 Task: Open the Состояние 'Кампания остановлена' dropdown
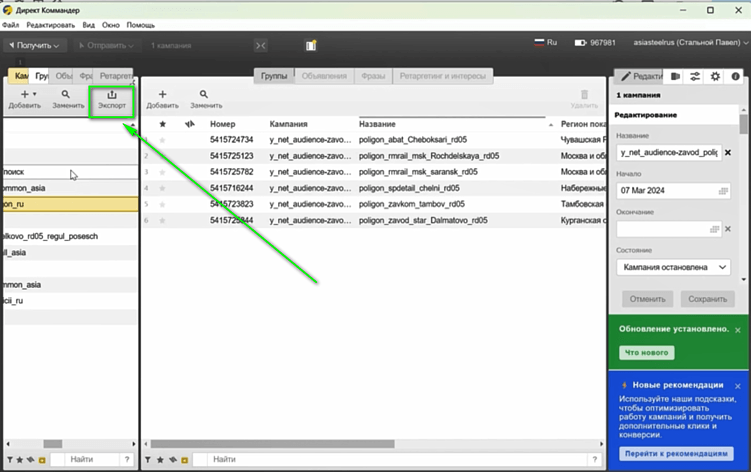(x=673, y=267)
